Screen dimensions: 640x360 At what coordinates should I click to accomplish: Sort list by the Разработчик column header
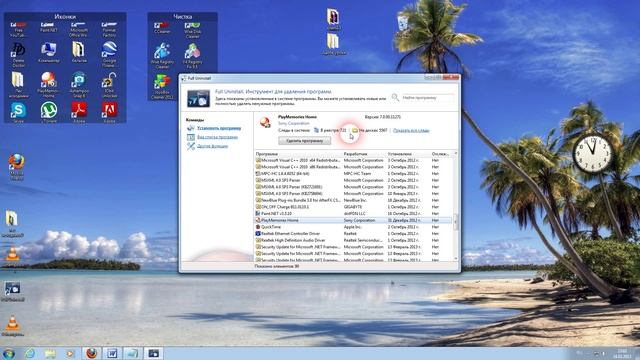tap(364, 154)
